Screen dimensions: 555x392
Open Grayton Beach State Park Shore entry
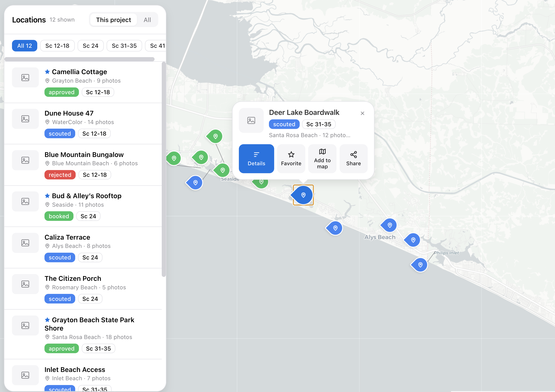[x=83, y=334]
